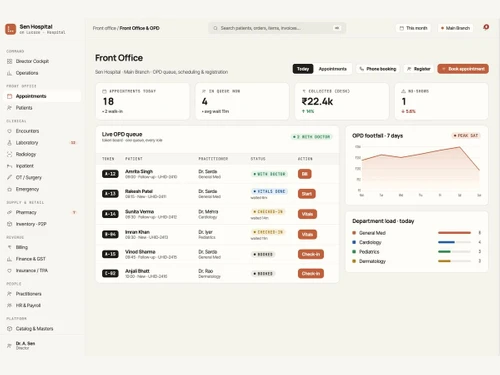Click the search magnifier icon
Viewport: 500px width, 375px height.
pyautogui.click(x=215, y=28)
